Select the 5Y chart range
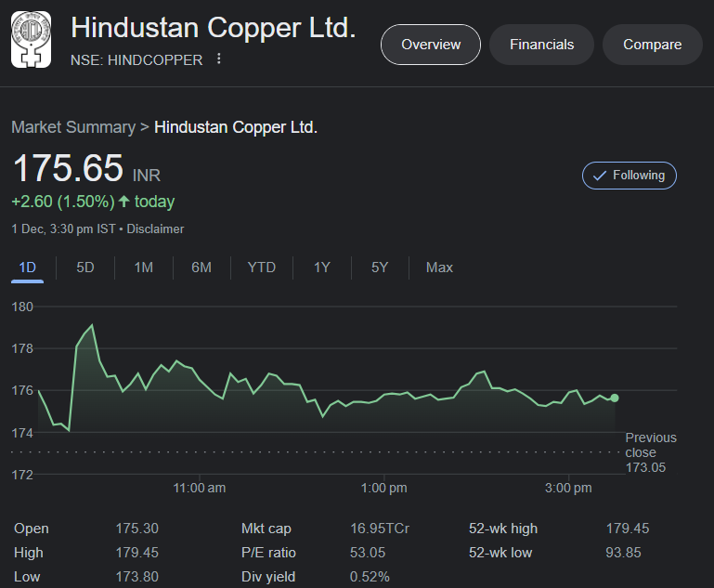This screenshot has height=588, width=714. tap(380, 268)
